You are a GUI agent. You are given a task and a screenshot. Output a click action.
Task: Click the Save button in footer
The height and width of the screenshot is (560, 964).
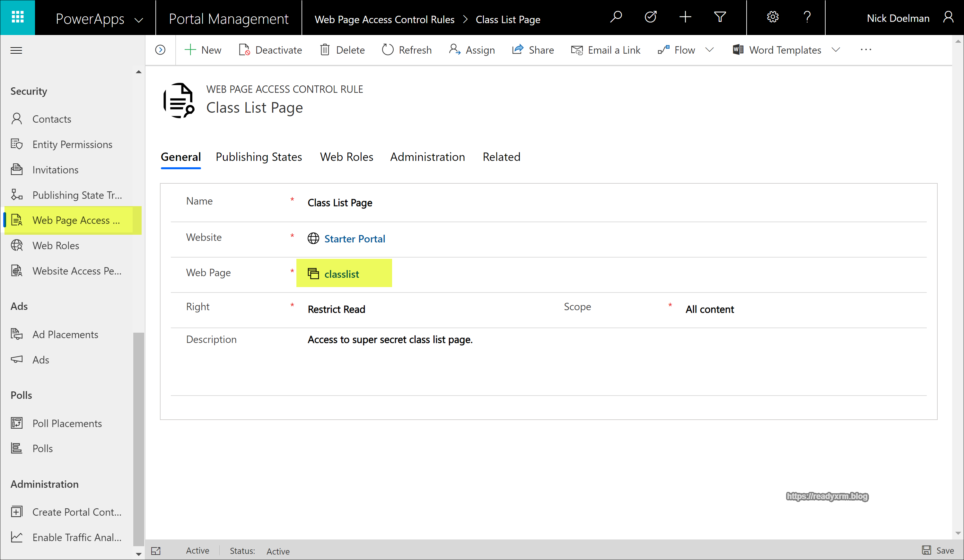click(x=938, y=550)
